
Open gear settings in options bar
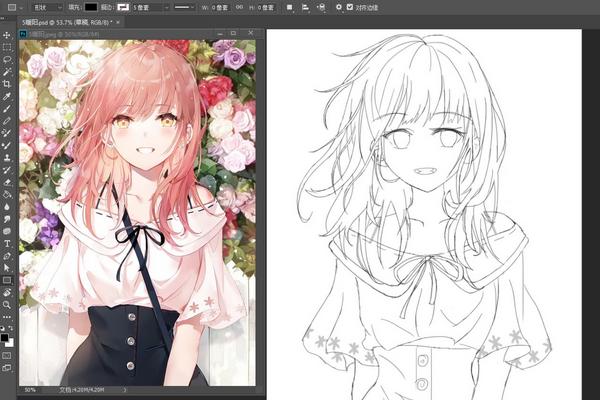339,7
